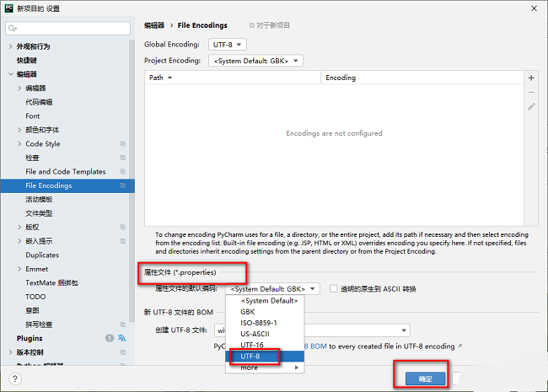This screenshot has width=548, height=392.
Task: Select <System Default> in encoding list
Action: click(265, 300)
